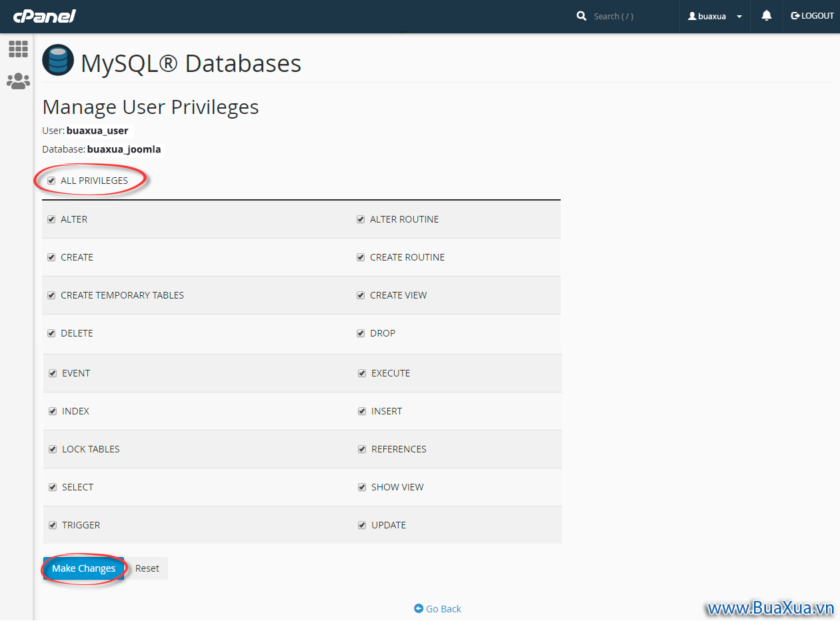Click the ALTER ROUTINE label text
This screenshot has height=621, width=840.
(405, 219)
